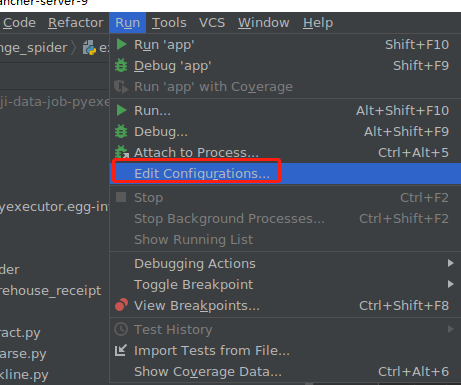
Task: Select the warehouse_receipt item in project tree
Action: point(50,291)
